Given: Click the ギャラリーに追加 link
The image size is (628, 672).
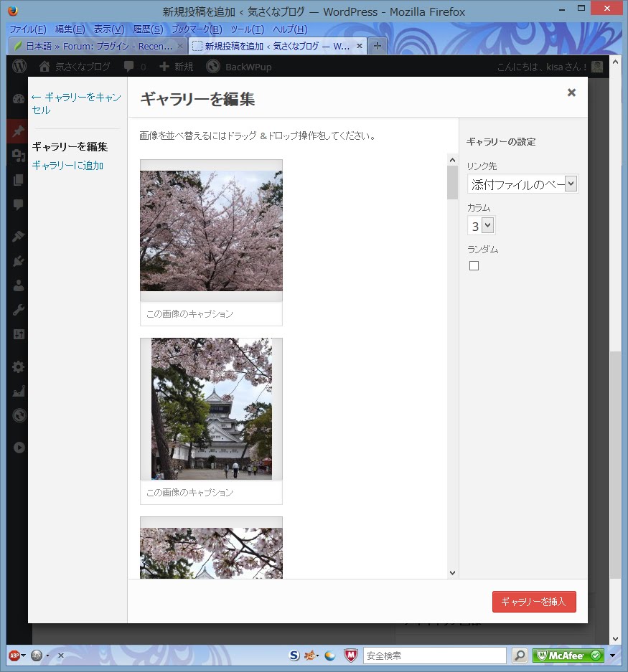Looking at the screenshot, I should [x=67, y=166].
